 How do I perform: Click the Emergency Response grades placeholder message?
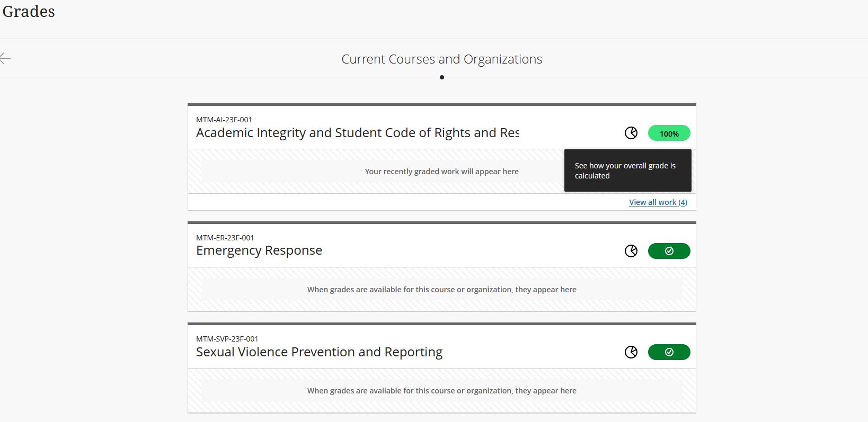pyautogui.click(x=441, y=290)
